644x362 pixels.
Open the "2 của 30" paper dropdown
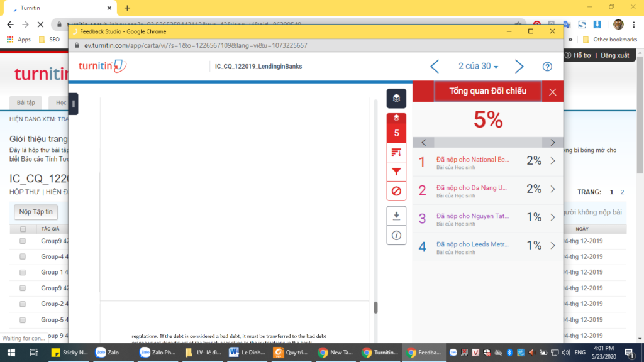coord(478,67)
